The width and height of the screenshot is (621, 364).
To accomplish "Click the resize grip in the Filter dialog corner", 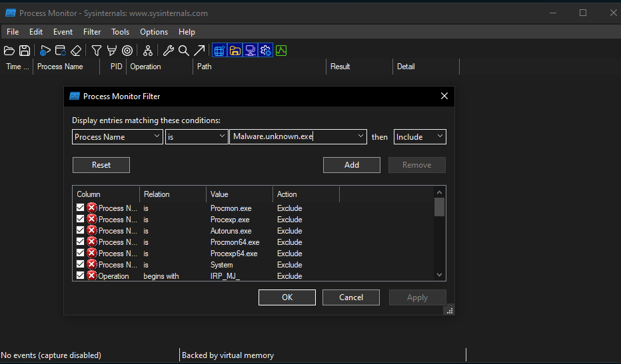I will pyautogui.click(x=450, y=311).
